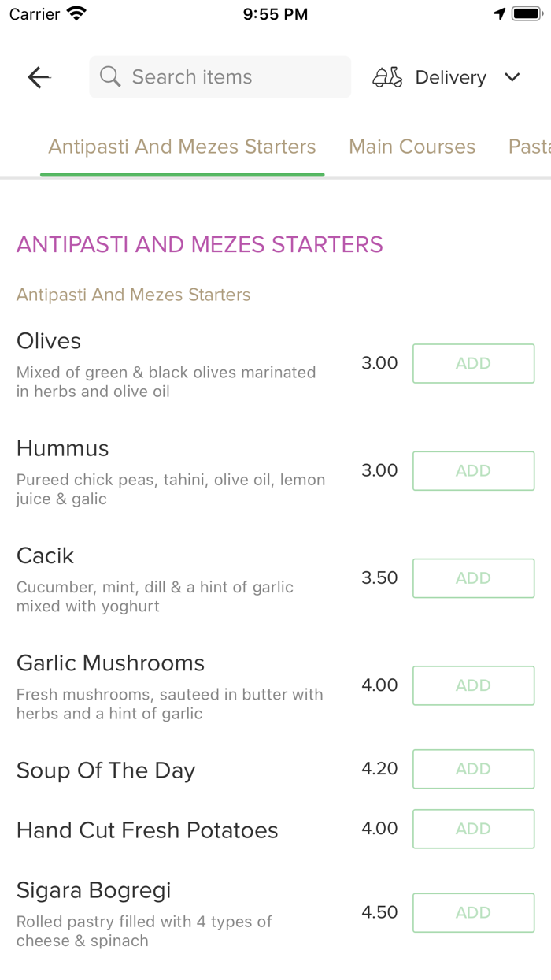551x980 pixels.
Task: Click the back arrow to return
Action: tap(38, 76)
